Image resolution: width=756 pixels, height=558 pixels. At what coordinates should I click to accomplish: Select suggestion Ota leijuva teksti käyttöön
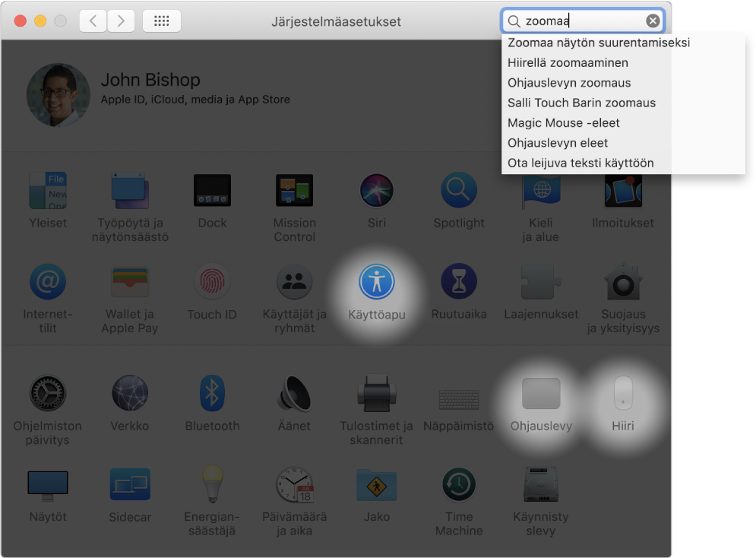coord(580,163)
